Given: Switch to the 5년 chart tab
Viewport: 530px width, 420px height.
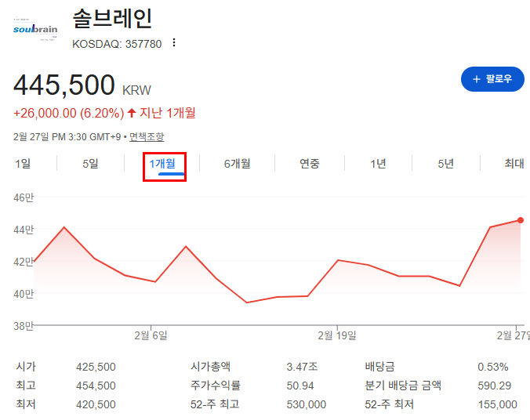Looking at the screenshot, I should [x=446, y=164].
